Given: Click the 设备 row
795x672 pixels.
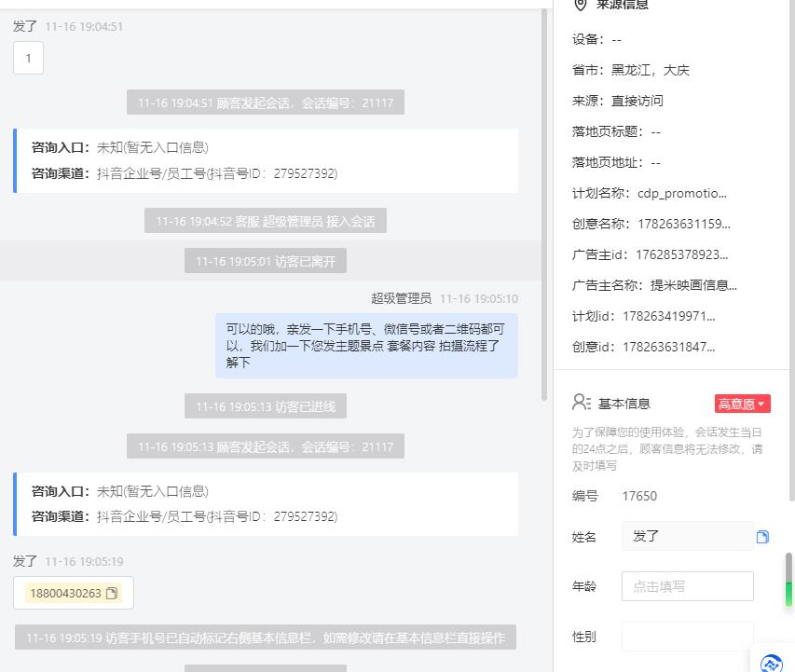Looking at the screenshot, I should click(596, 39).
